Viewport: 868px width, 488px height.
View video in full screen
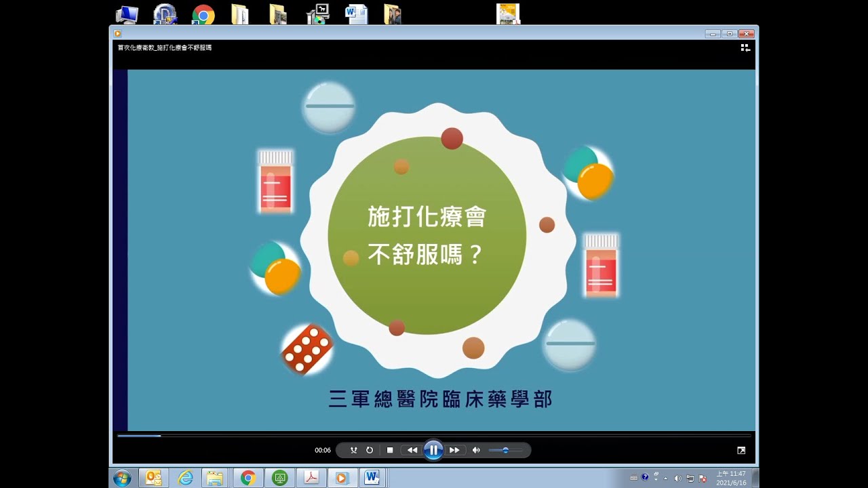(x=741, y=450)
